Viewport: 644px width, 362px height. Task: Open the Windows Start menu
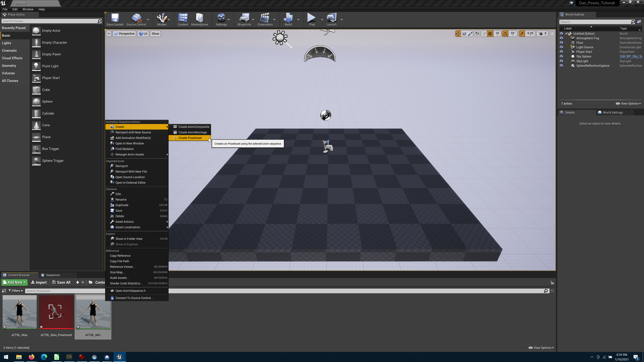click(x=6, y=357)
